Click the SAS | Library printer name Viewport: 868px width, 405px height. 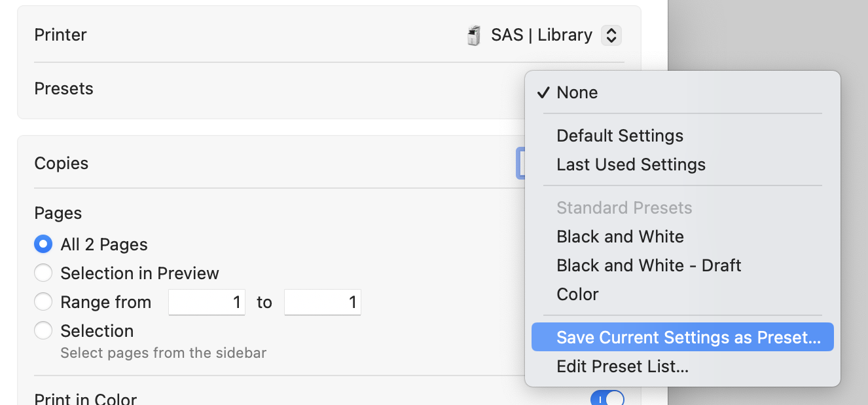pyautogui.click(x=541, y=35)
